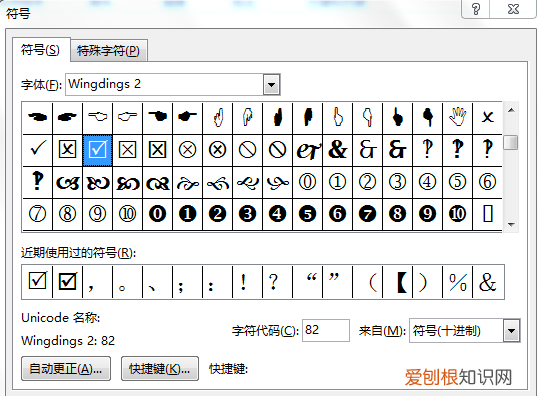Select the solid black circled 8 symbol
This screenshot has width=538, height=396.
pyautogui.click(x=397, y=214)
